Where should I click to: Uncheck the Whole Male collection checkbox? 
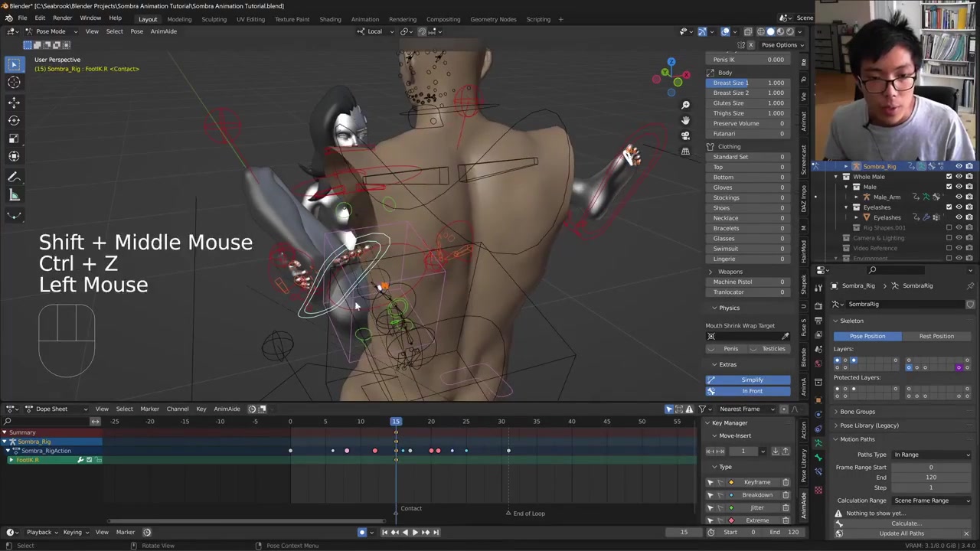(x=949, y=177)
